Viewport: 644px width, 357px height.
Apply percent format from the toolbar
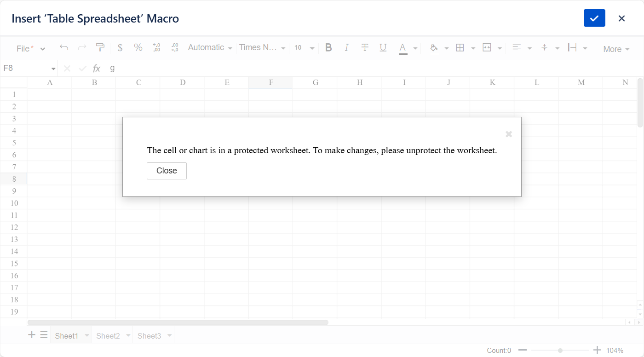[x=138, y=47]
